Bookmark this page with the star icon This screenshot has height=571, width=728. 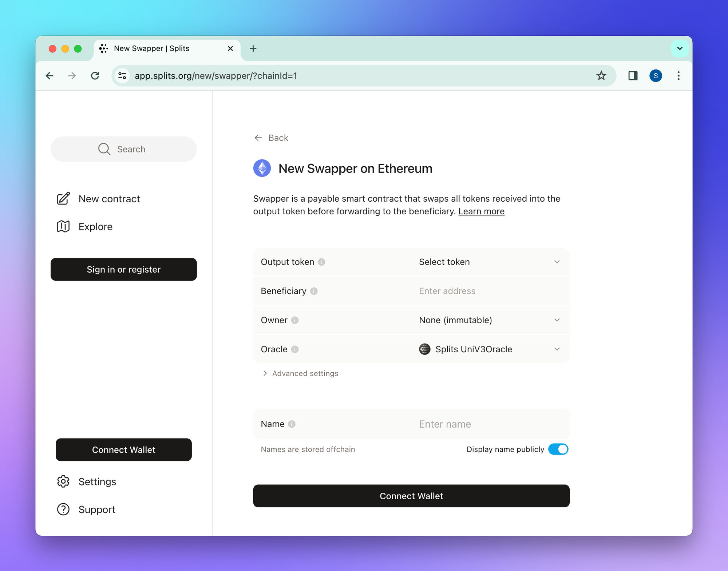[601, 76]
